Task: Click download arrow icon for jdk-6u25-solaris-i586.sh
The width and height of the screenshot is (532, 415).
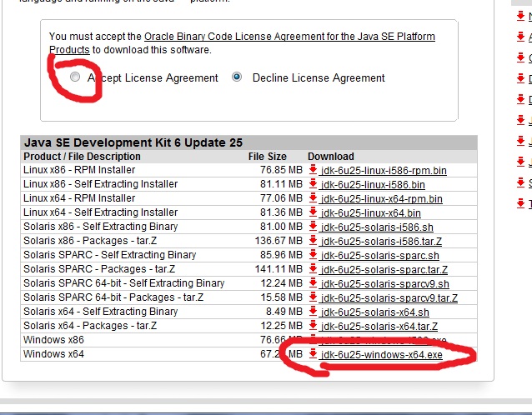Action: (x=314, y=227)
